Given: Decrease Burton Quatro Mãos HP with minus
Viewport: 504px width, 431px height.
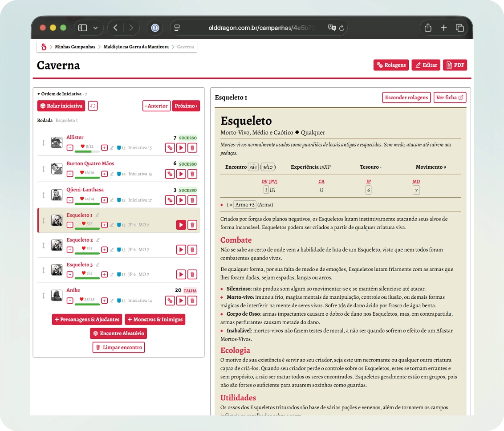Looking at the screenshot, I should pos(70,174).
